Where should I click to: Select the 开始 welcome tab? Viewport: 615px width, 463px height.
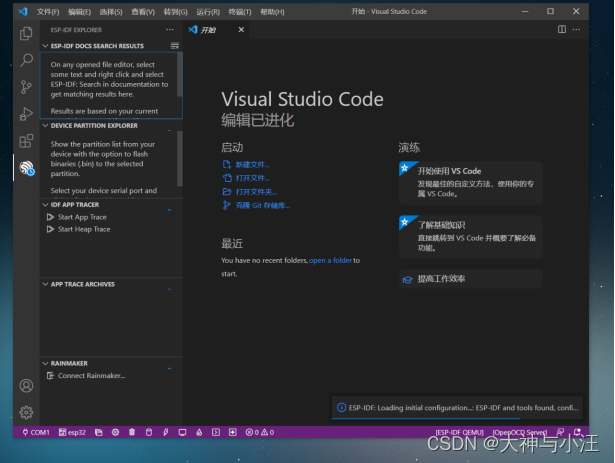pos(209,30)
